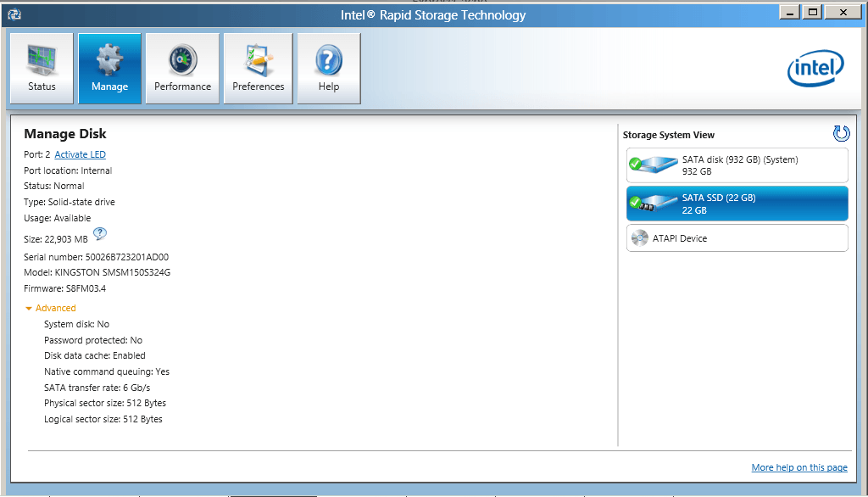Maximize the Intel Rapid Storage Technology window
The width and height of the screenshot is (868, 497).
(812, 12)
